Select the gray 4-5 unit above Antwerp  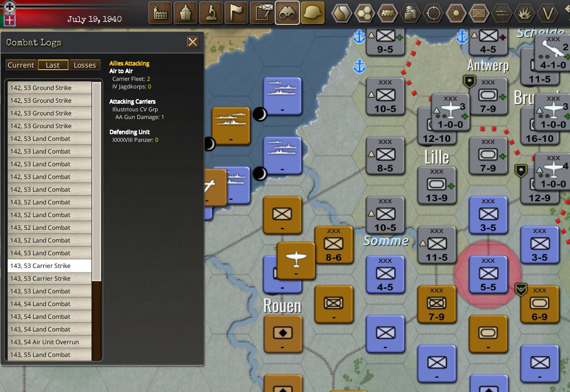[488, 42]
